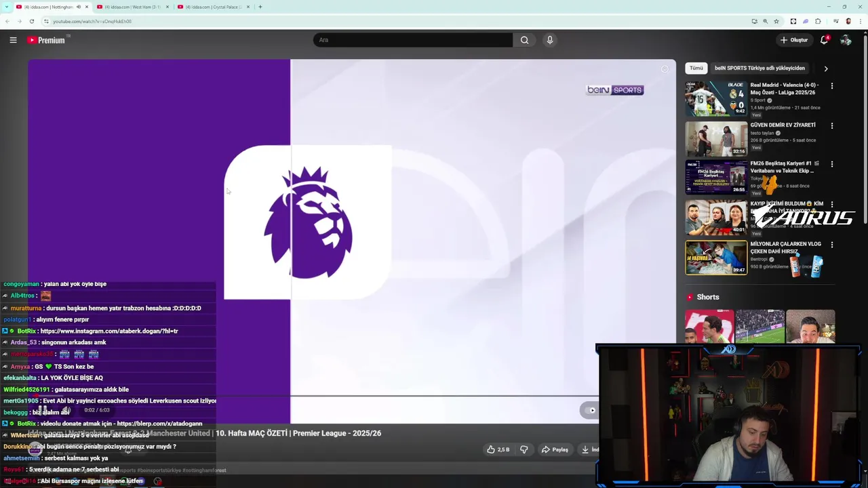Viewport: 868px width, 488px height.
Task: Go to YouTube Premium home logo
Action: (x=46, y=40)
